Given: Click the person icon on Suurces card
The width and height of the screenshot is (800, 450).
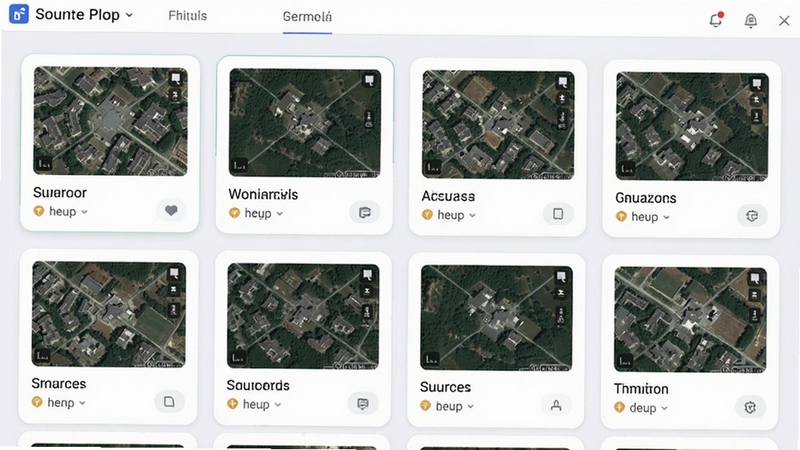Looking at the screenshot, I should click(x=556, y=406).
